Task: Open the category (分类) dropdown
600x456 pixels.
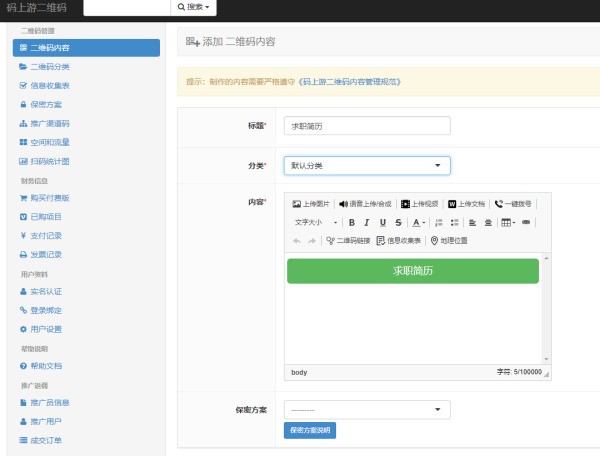Action: (367, 165)
